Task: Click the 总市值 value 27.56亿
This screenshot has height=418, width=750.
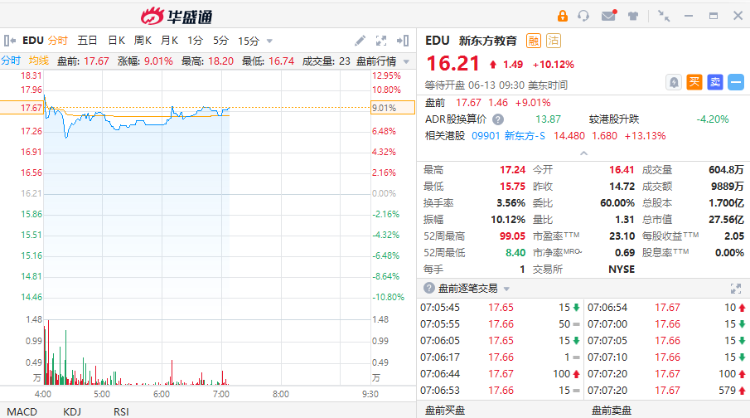Action: (726, 220)
